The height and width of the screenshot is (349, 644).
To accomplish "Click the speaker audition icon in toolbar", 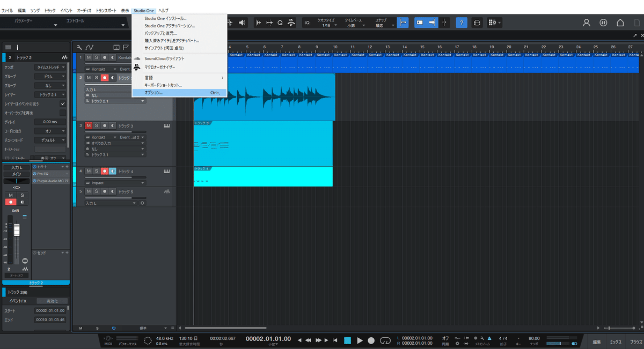I will [243, 23].
